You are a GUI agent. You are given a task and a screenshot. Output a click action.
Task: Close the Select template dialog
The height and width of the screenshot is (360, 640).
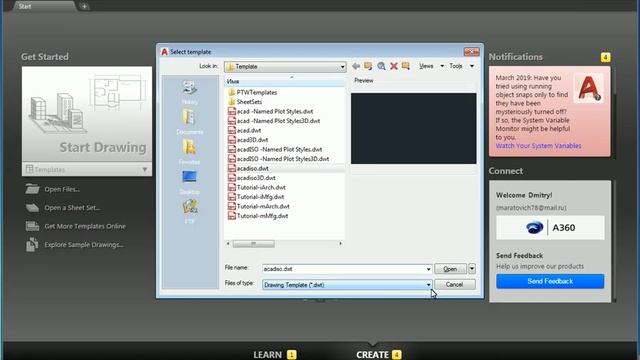(x=471, y=52)
